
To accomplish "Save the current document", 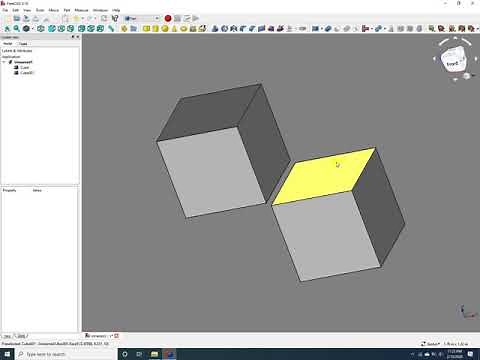I will tap(26, 18).
